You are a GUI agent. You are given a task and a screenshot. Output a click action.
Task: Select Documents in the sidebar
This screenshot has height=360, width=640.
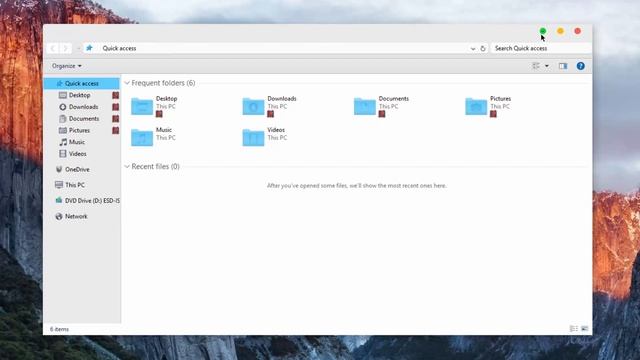83,119
